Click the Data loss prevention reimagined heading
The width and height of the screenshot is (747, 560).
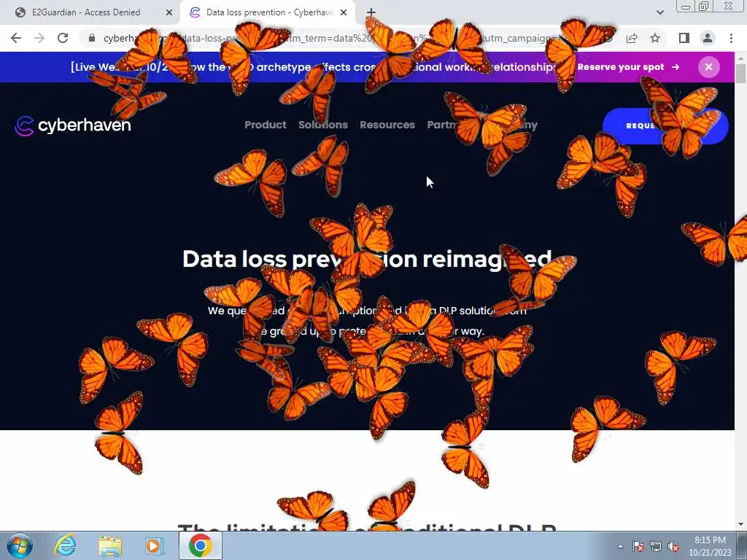(367, 259)
